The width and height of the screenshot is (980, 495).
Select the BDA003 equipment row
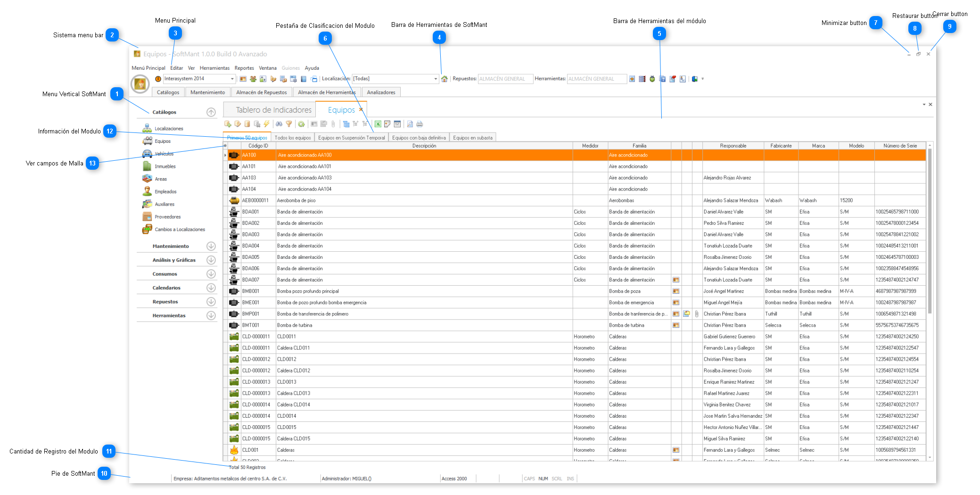pyautogui.click(x=250, y=234)
